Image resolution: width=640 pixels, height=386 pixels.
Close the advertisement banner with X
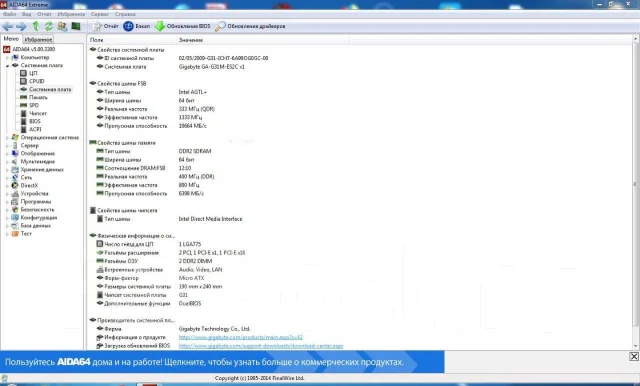pyautogui.click(x=634, y=357)
